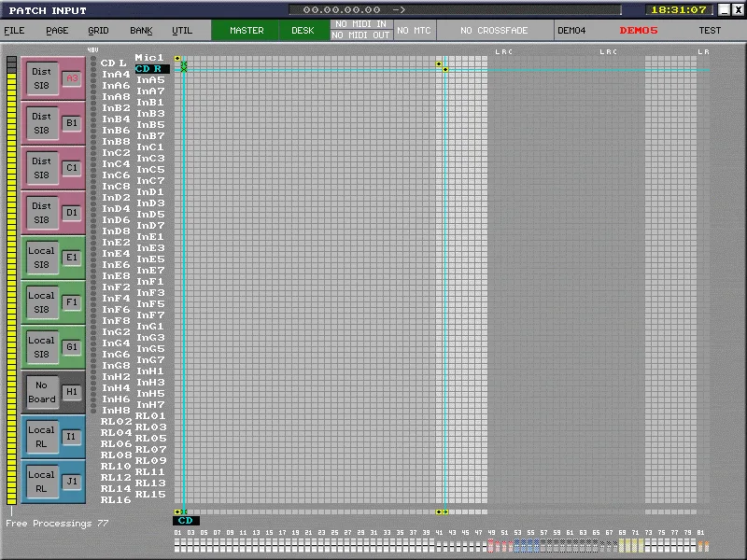Toggle the 48V phantom indicator for CD L

click(93, 63)
